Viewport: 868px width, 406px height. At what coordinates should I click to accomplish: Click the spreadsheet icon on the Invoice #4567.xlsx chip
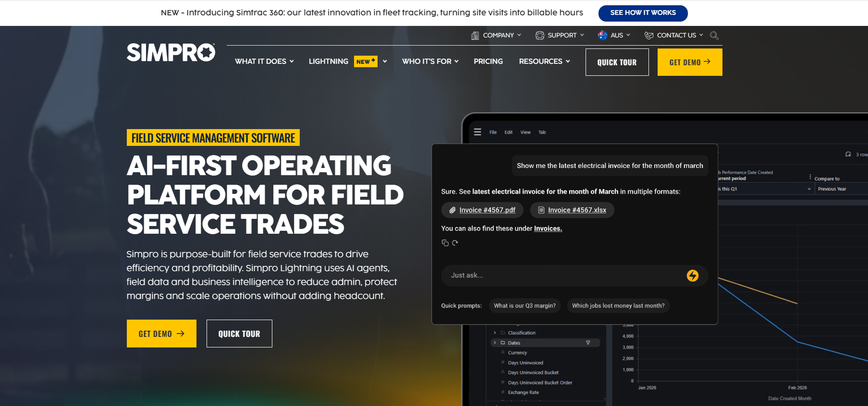[541, 210]
